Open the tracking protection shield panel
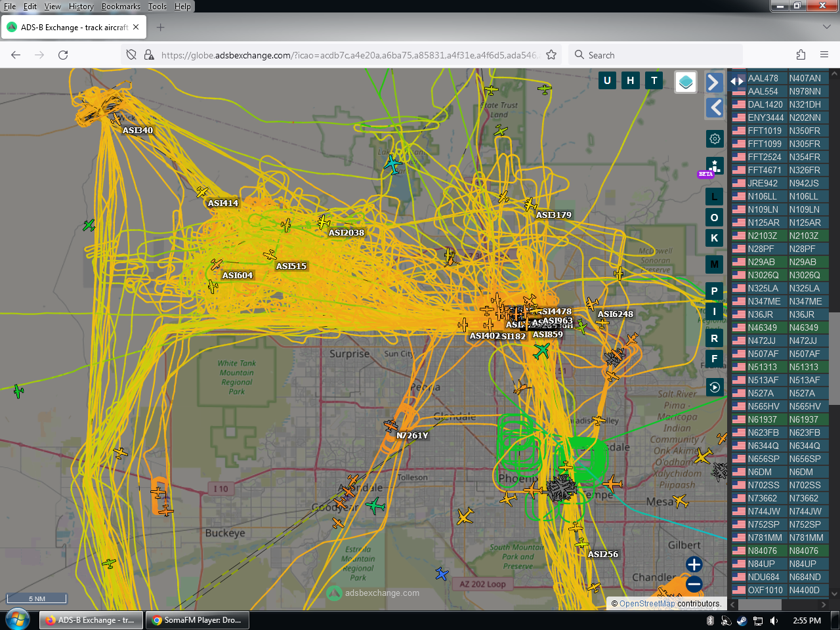The height and width of the screenshot is (630, 840). [x=131, y=55]
